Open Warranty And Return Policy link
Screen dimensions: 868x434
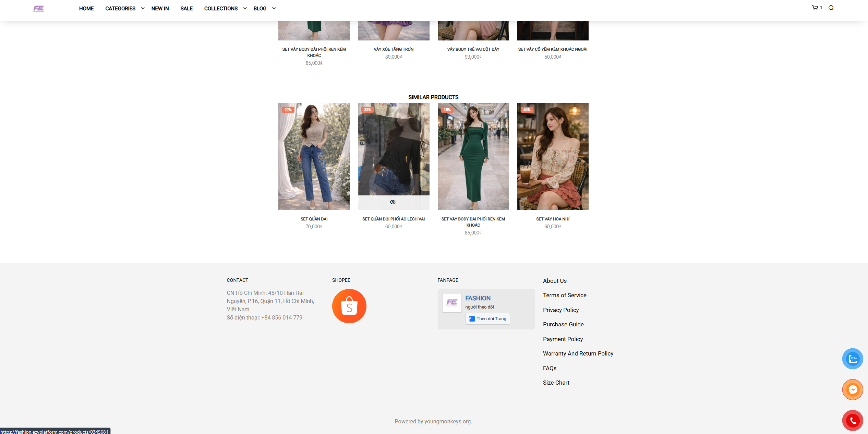pyautogui.click(x=578, y=353)
